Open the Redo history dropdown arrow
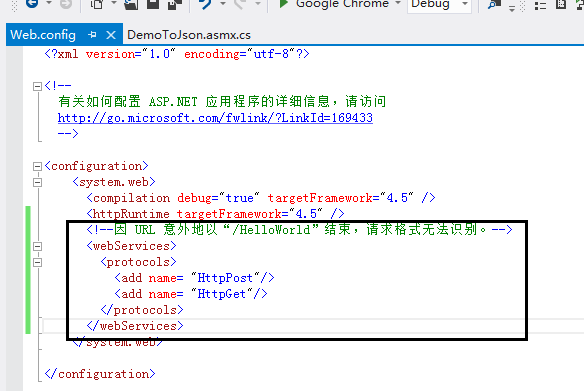Viewport: 584px width, 391px height. click(x=257, y=3)
